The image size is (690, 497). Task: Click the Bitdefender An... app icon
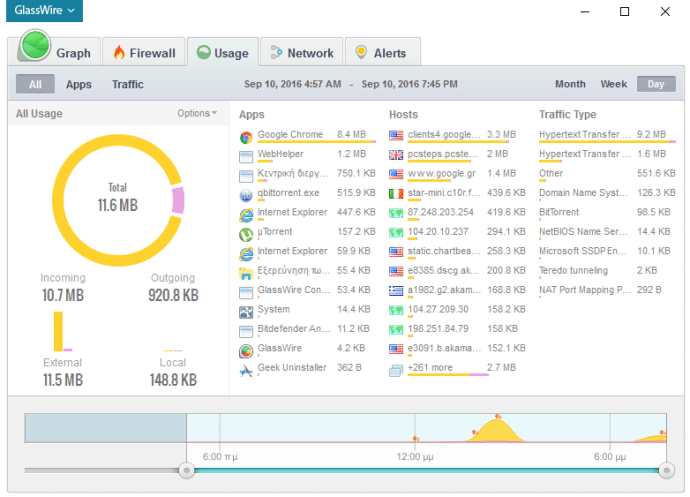click(246, 331)
